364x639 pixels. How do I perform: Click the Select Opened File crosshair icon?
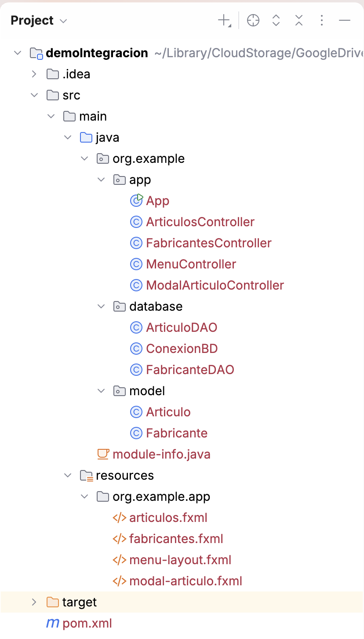tap(253, 20)
